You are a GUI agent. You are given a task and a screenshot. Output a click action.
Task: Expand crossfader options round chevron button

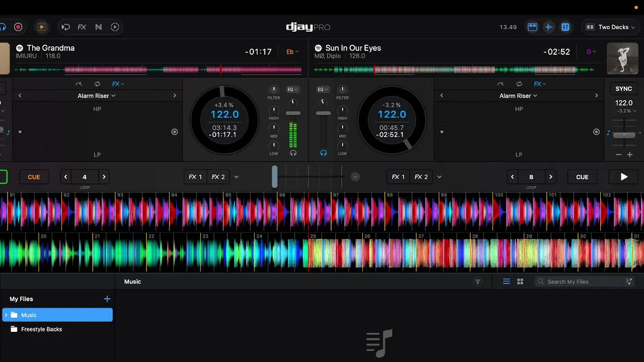click(x=355, y=177)
